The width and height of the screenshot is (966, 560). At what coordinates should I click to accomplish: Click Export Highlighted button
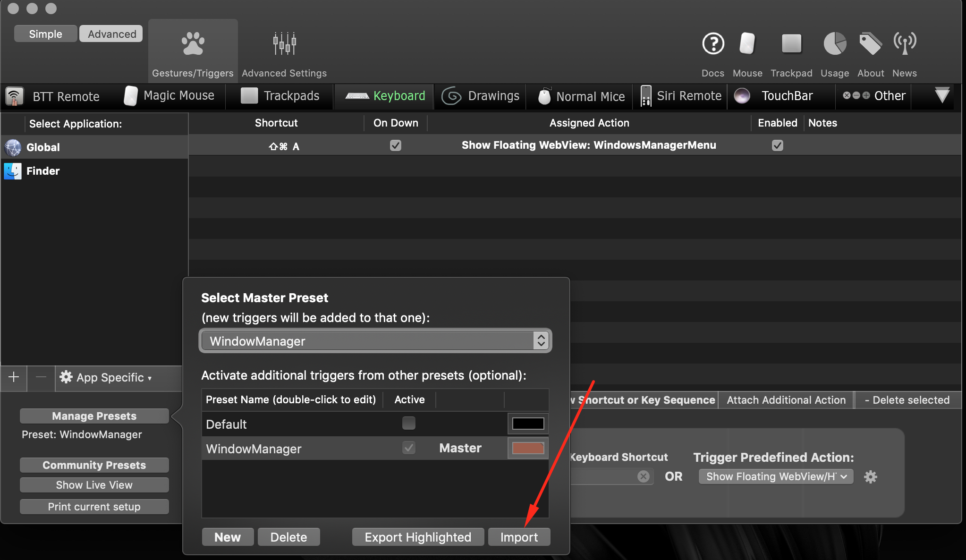click(x=418, y=537)
